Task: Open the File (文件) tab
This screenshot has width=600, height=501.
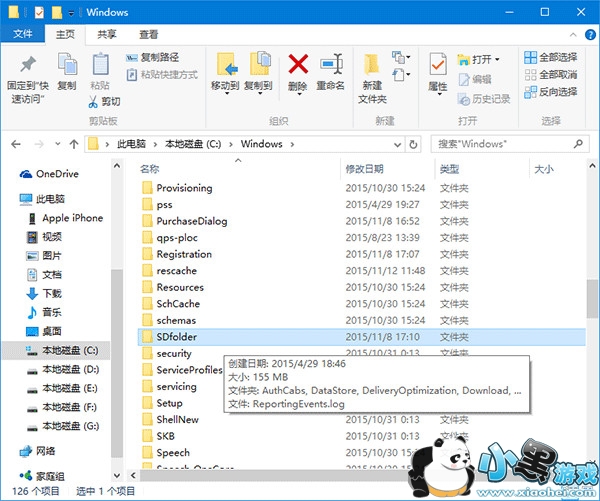Action: coord(23,34)
